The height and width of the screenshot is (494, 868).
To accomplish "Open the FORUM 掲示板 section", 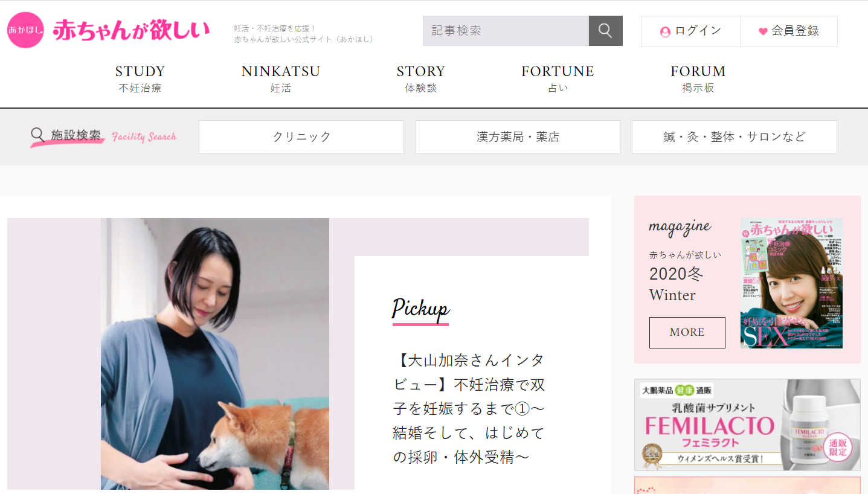I will click(698, 79).
